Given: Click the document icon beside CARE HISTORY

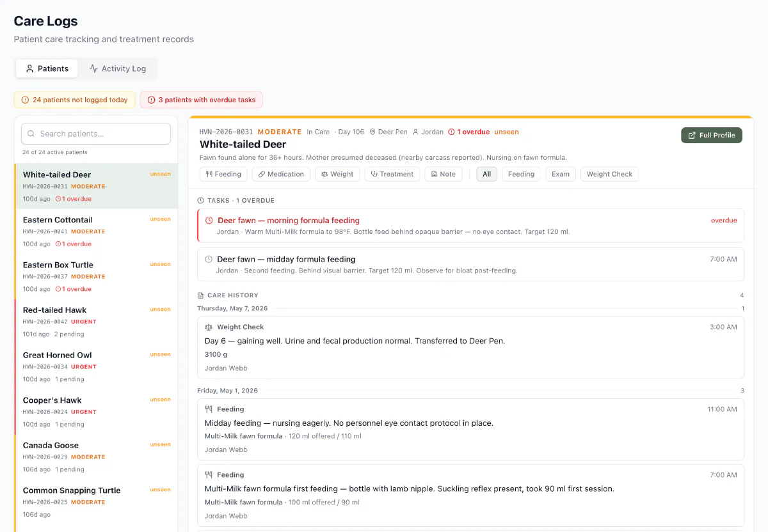Looking at the screenshot, I should [x=201, y=295].
